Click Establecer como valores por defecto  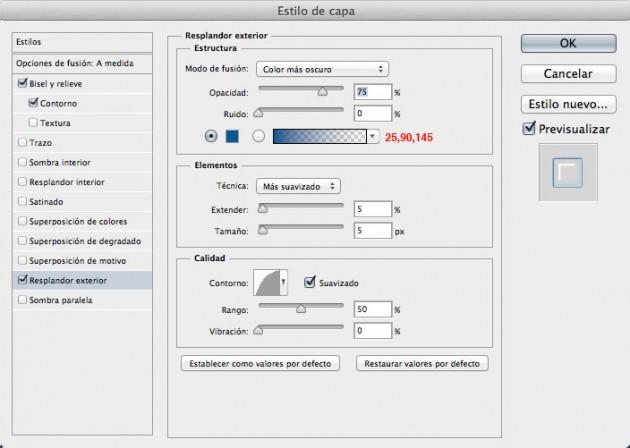tap(260, 363)
